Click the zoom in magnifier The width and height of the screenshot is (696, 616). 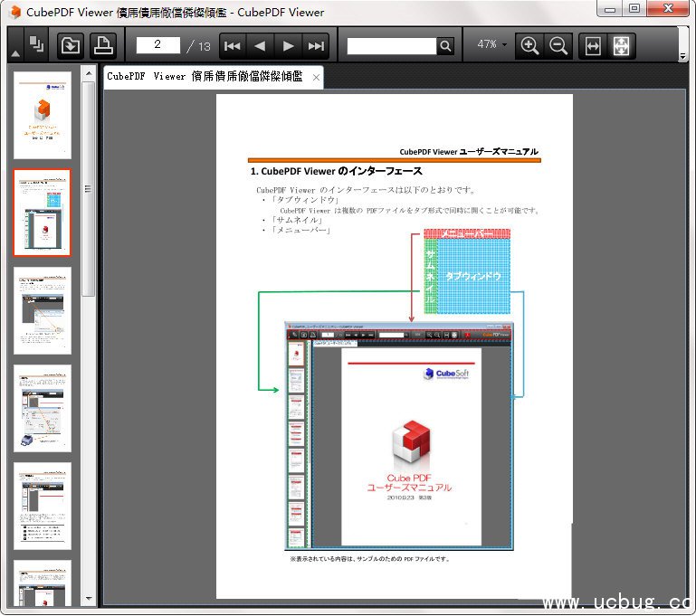530,45
